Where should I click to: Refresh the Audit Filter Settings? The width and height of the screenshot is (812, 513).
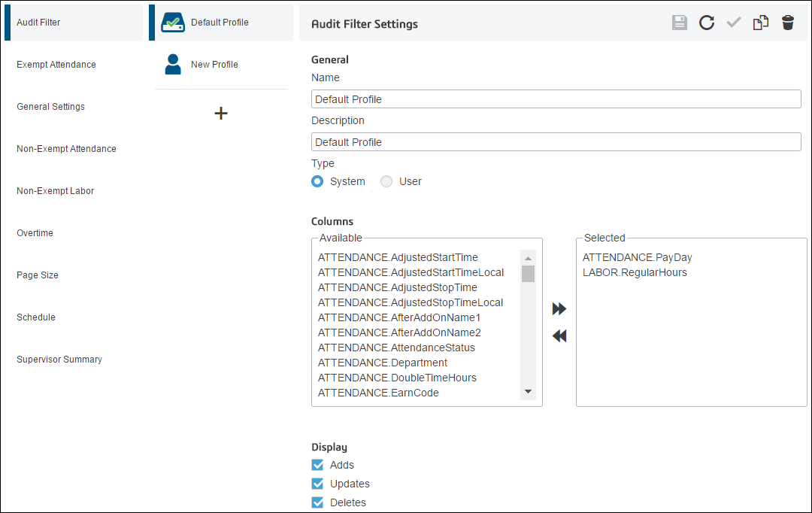point(706,23)
